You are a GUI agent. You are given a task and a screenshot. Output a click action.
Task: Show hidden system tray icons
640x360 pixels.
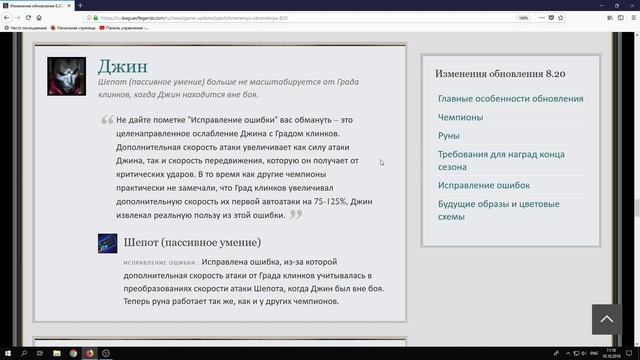pyautogui.click(x=568, y=353)
